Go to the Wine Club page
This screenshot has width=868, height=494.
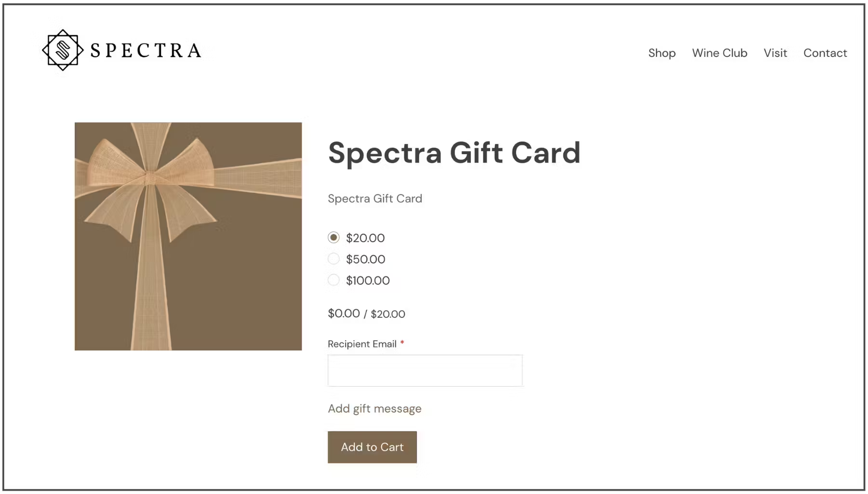pyautogui.click(x=719, y=53)
